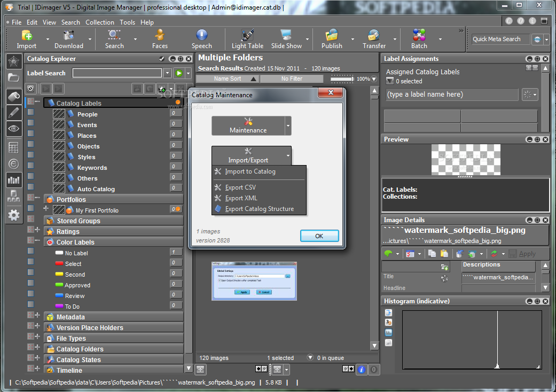Click the Apply button in Image Details

tap(522, 254)
